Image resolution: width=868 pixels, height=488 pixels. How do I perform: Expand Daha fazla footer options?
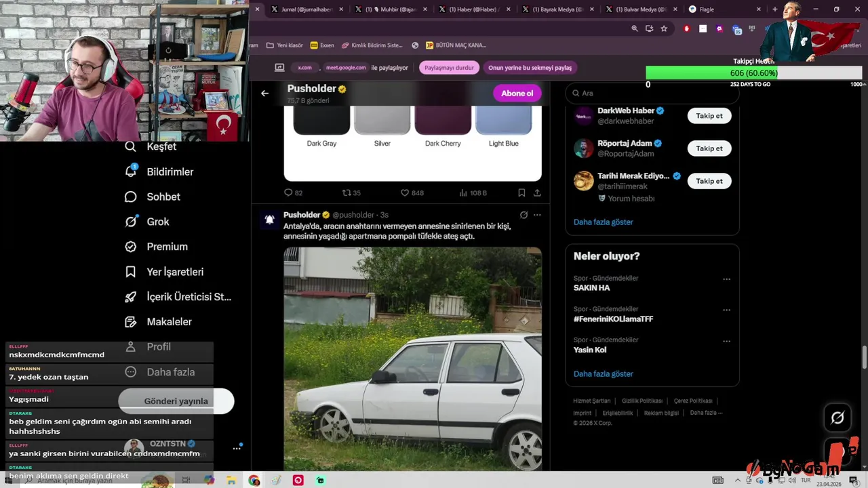[x=706, y=413]
